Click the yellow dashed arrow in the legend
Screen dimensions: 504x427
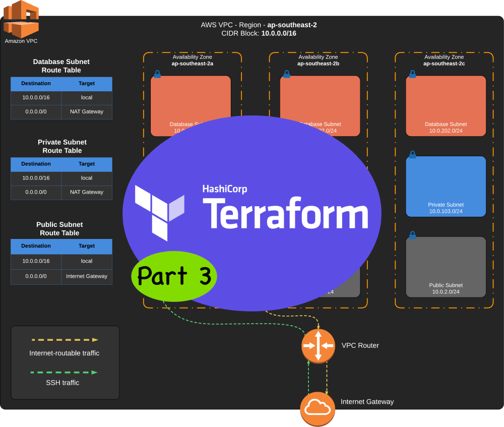pyautogui.click(x=65, y=340)
